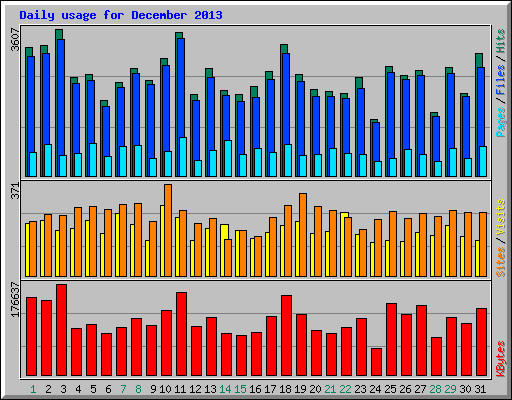Select the blue files bar for day 18
The height and width of the screenshot is (400, 512).
click(286, 99)
